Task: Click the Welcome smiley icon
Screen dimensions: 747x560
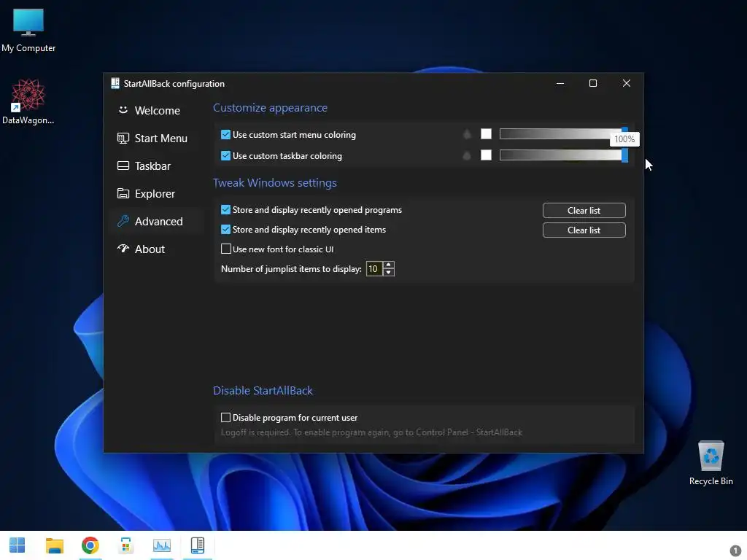Action: (123, 110)
